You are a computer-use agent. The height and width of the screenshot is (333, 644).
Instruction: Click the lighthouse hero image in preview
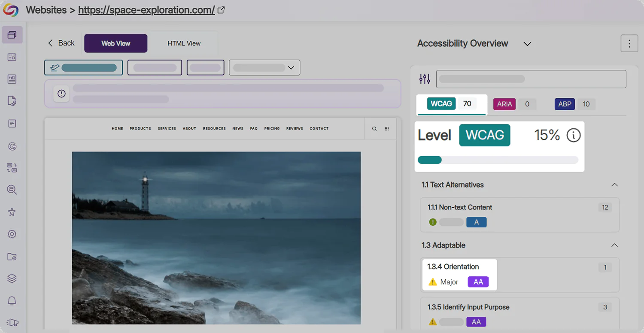(x=216, y=238)
